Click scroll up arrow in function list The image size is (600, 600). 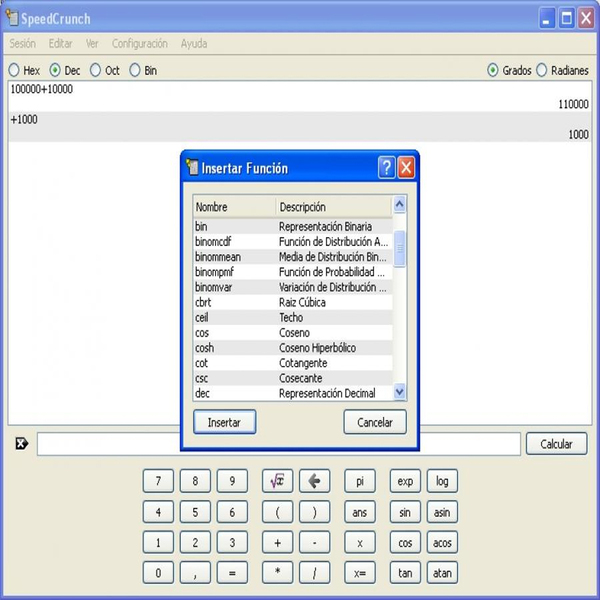pyautogui.click(x=399, y=204)
